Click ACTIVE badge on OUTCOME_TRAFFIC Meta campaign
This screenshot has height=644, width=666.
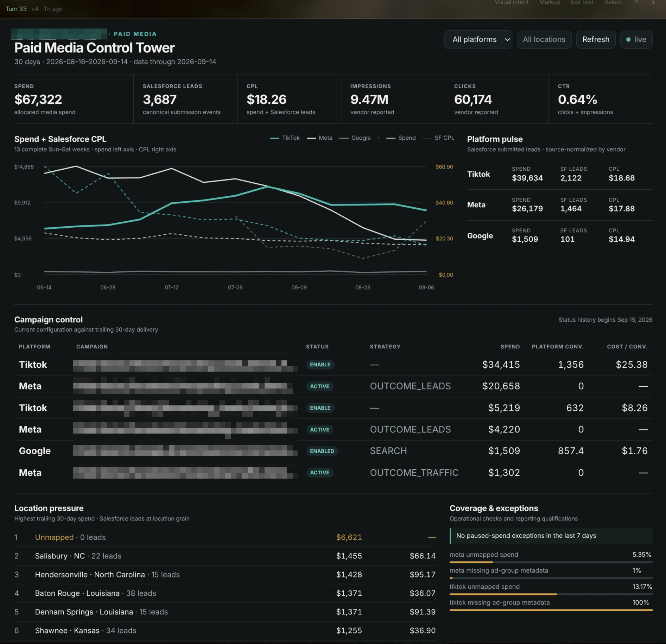click(x=319, y=473)
